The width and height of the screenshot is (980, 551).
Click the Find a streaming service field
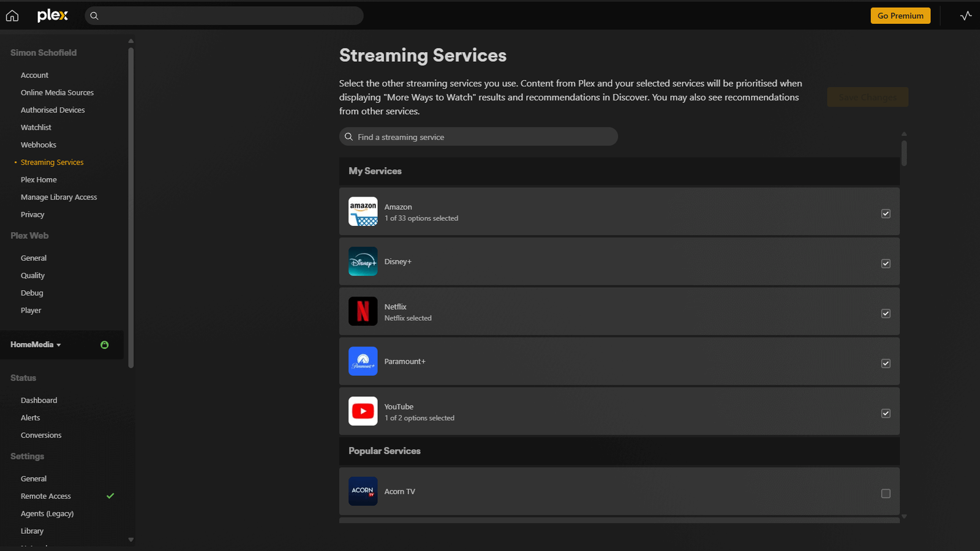(478, 137)
